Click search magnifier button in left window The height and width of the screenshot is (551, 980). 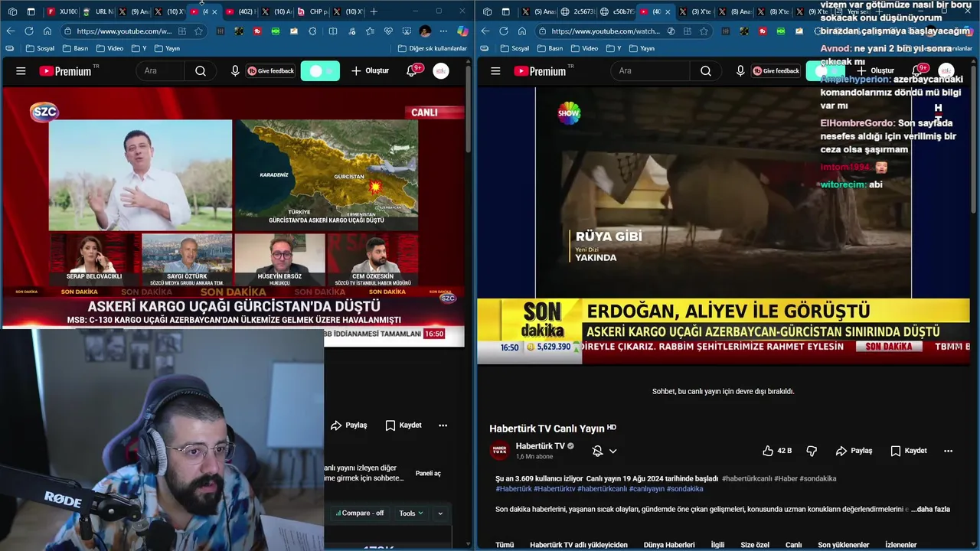[201, 71]
